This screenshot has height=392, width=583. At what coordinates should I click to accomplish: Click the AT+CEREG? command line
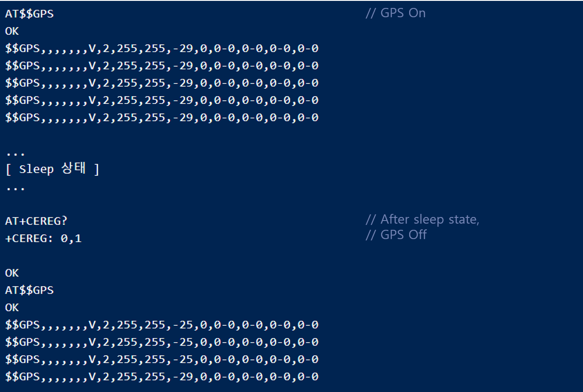click(x=36, y=221)
